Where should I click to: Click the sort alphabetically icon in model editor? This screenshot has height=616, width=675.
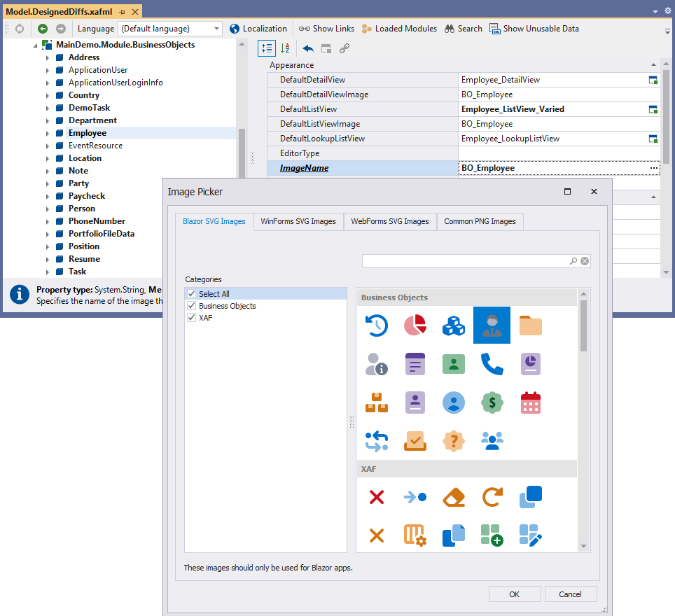[x=285, y=48]
